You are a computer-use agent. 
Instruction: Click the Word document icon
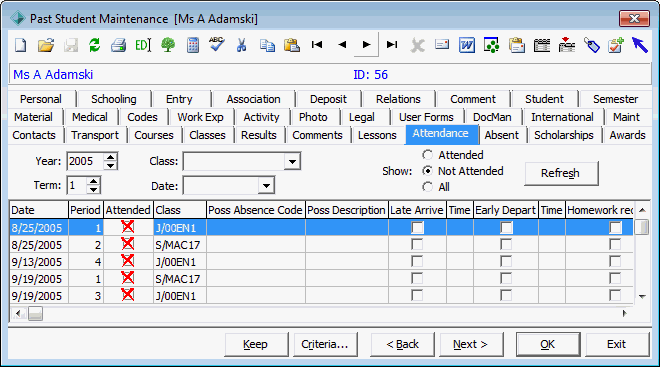pyautogui.click(x=467, y=45)
